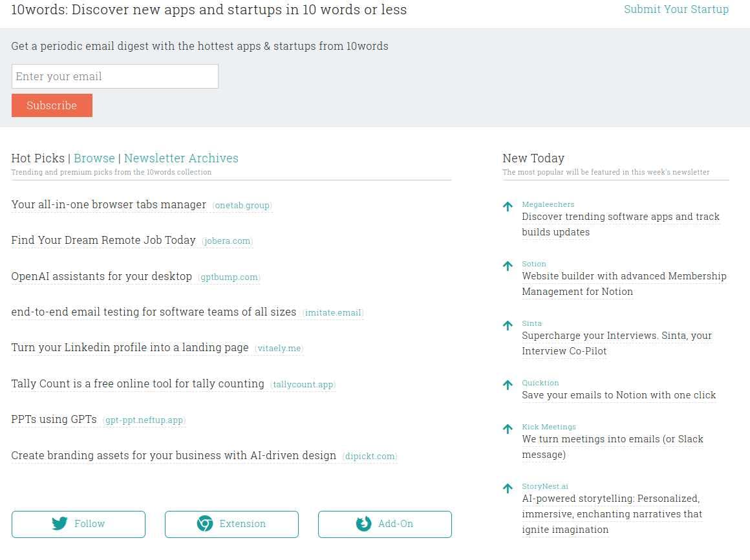
Task: Go to the tallycount.app link
Action: click(303, 385)
